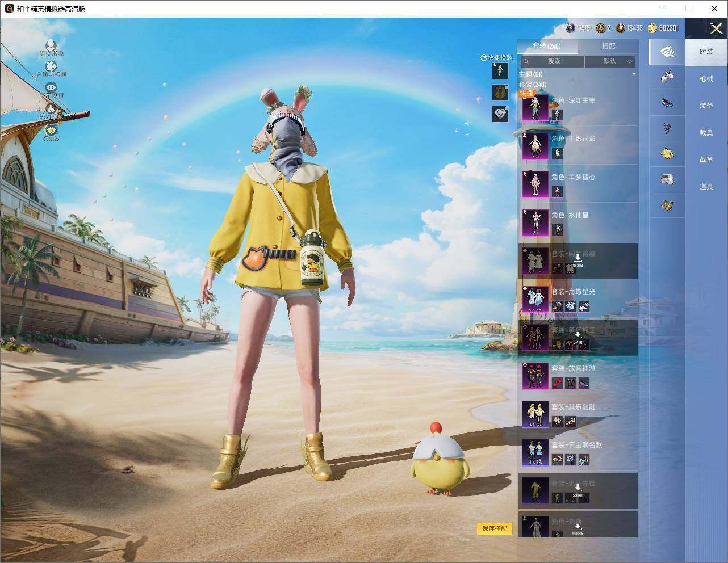The height and width of the screenshot is (563, 728).
Task: Click the 快捷换装 help question-mark icon
Action: pos(484,57)
